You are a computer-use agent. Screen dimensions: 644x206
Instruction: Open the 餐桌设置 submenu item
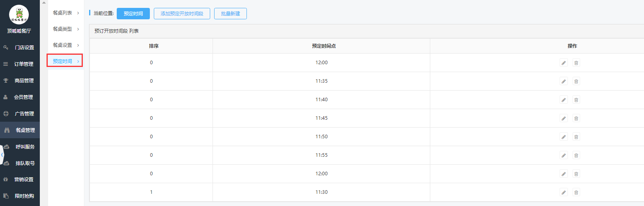click(x=65, y=45)
